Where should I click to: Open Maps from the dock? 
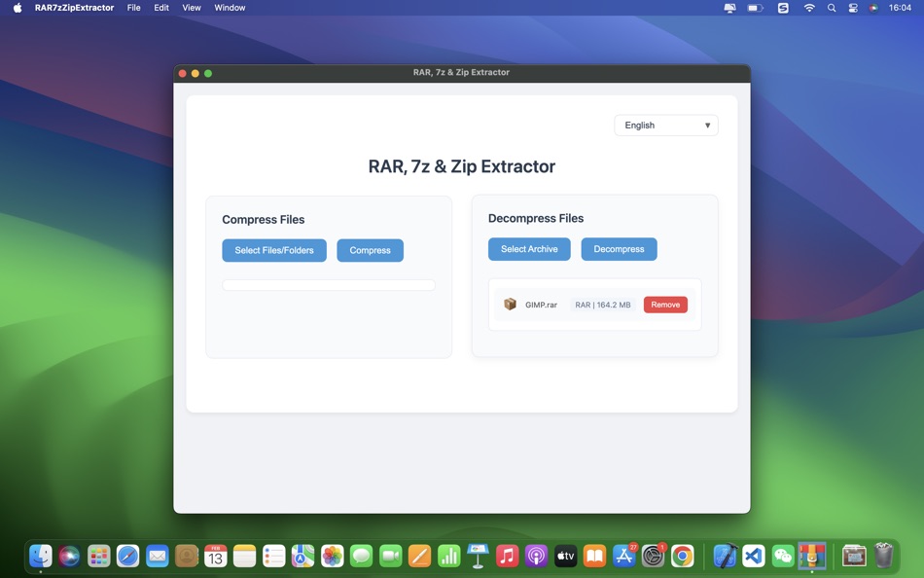coord(302,556)
